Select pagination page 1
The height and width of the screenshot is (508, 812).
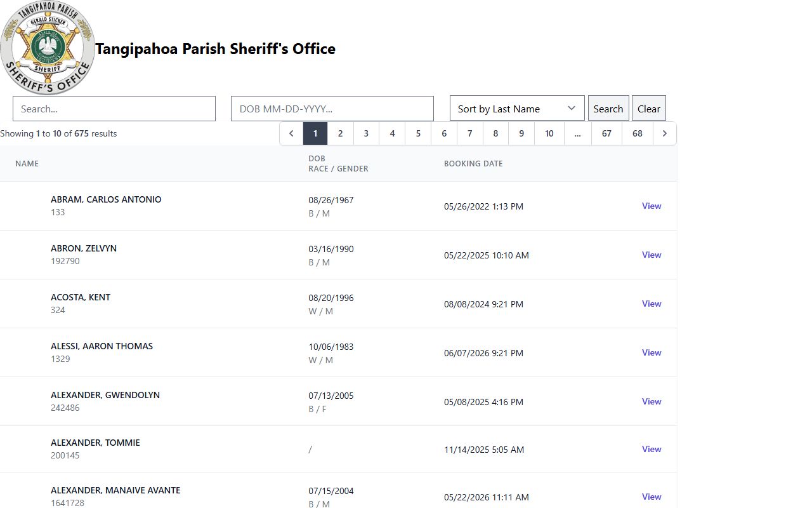click(315, 133)
